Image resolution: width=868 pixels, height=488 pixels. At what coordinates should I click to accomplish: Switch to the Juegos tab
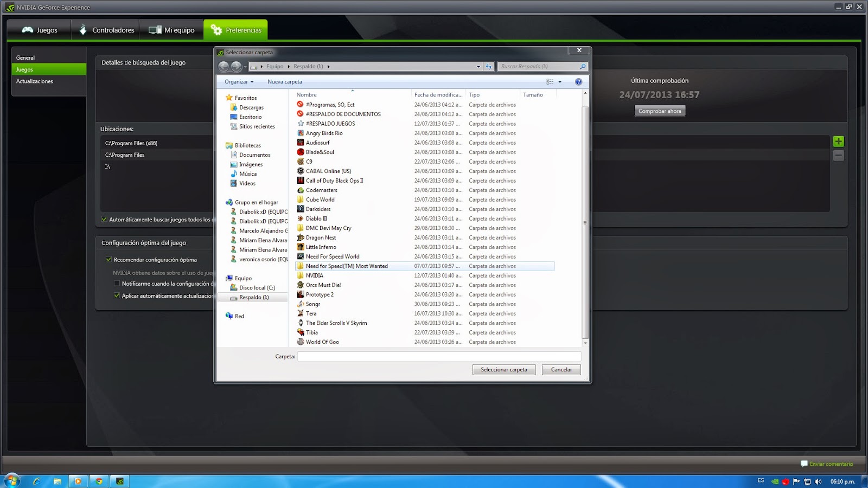point(40,30)
